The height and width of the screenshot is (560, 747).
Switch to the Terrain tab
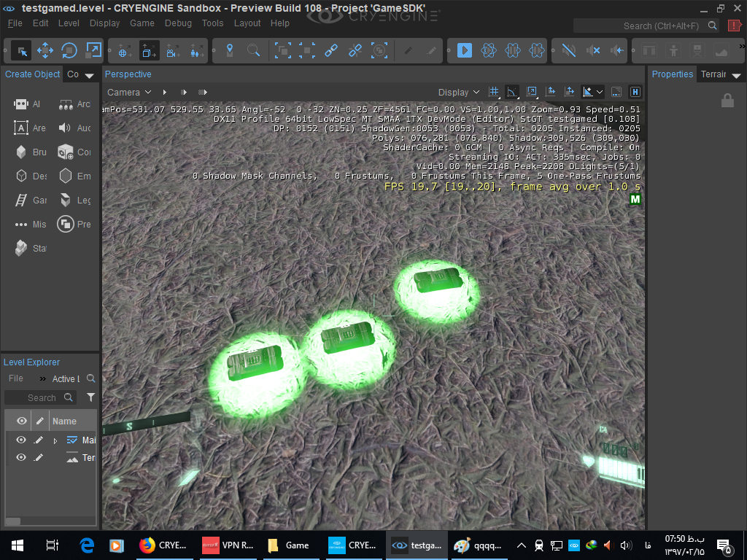tap(713, 74)
